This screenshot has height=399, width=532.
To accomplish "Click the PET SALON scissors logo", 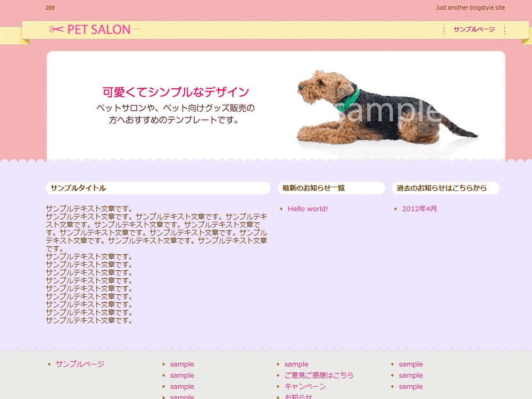I will pyautogui.click(x=95, y=29).
